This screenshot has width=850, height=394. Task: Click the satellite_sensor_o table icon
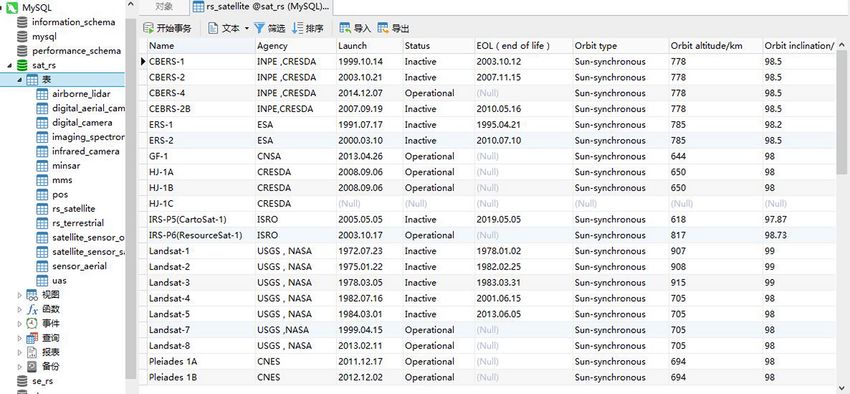coord(42,237)
